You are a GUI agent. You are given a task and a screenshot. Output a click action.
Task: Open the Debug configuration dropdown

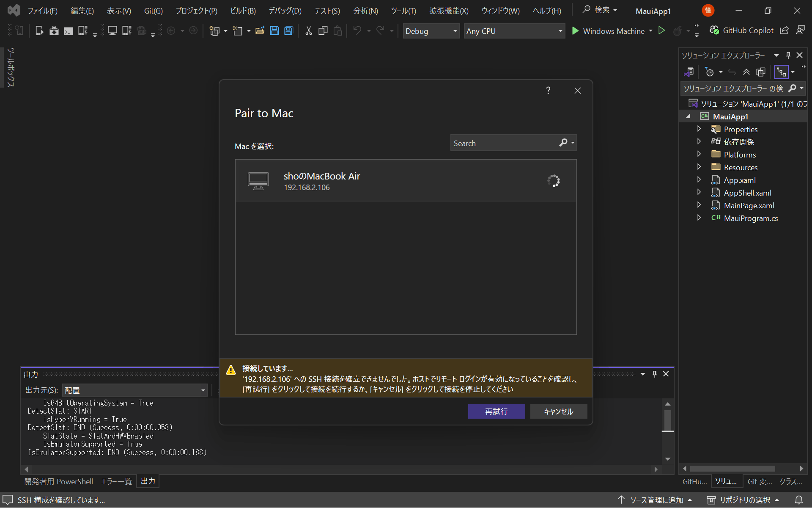tap(431, 31)
